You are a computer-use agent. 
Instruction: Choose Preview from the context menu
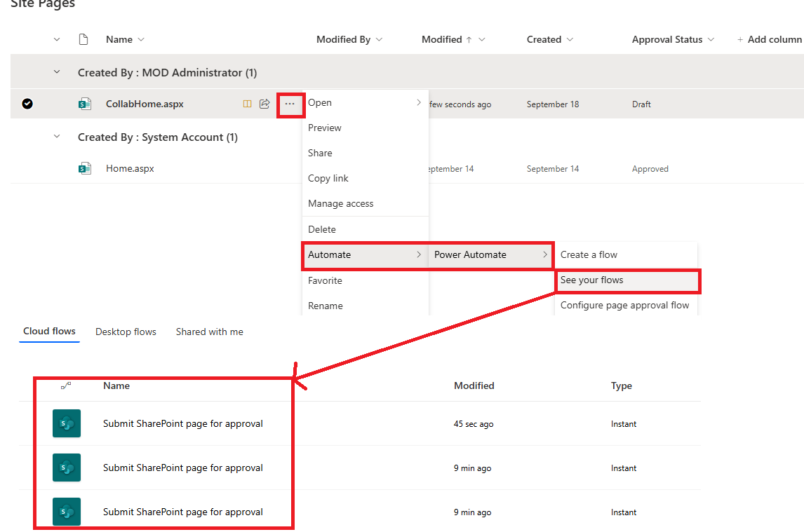coord(325,128)
